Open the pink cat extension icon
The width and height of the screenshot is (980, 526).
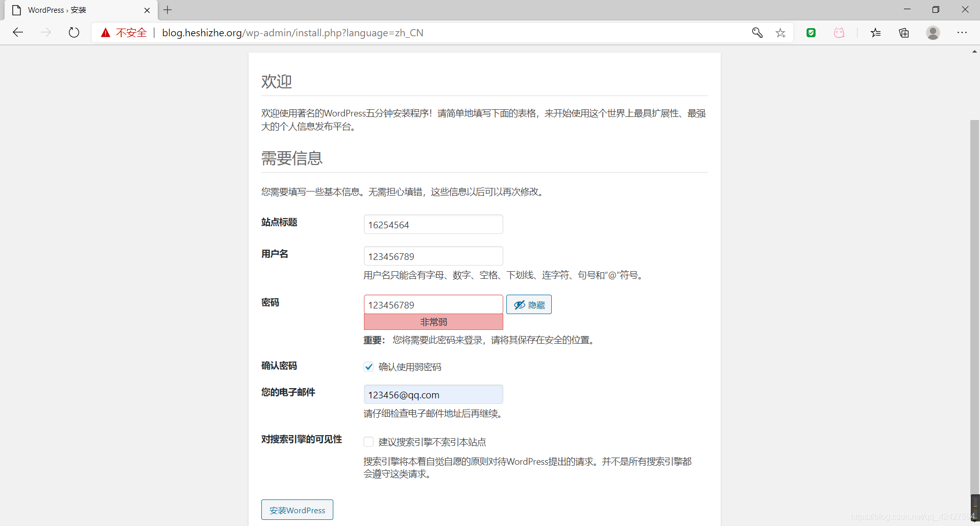[839, 33]
